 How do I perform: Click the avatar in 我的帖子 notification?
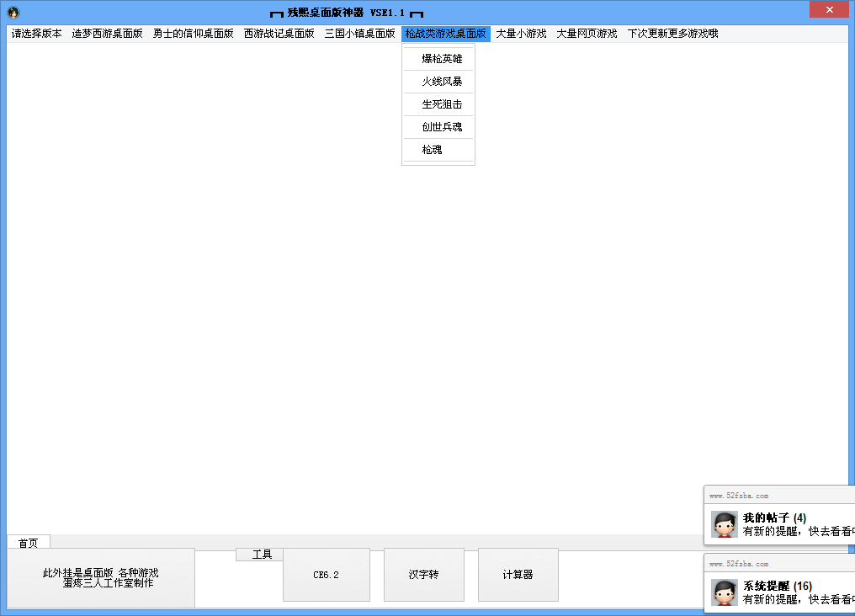click(724, 524)
